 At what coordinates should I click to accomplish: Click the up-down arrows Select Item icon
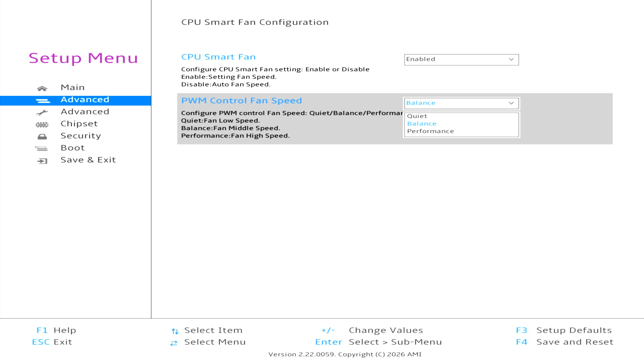[175, 331]
